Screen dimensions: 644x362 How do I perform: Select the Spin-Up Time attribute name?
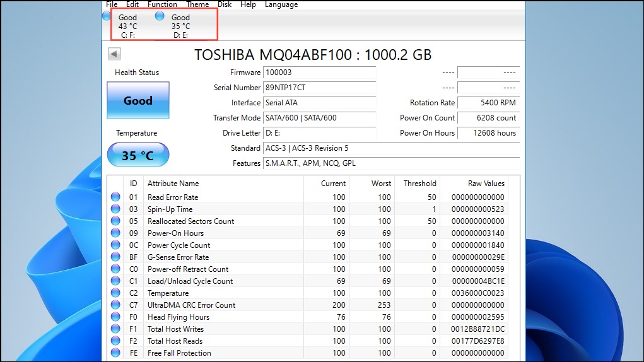coord(170,209)
